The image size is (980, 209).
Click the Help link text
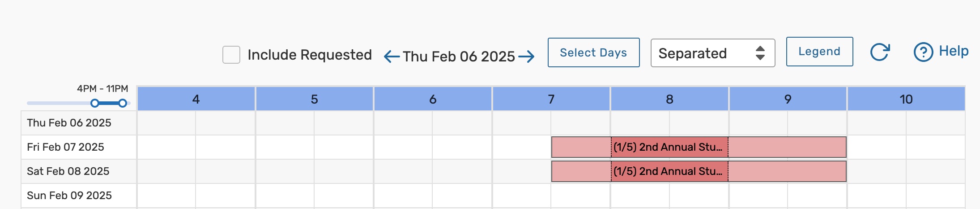point(954,51)
